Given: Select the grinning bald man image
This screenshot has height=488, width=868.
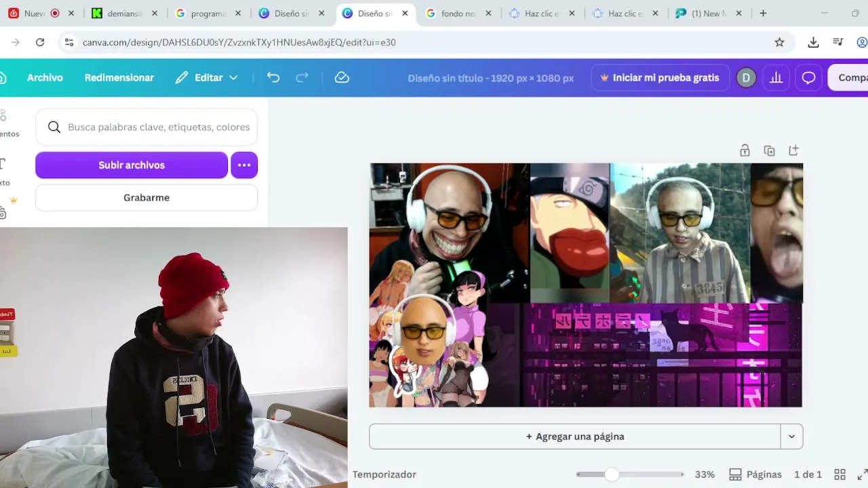Looking at the screenshot, I should (450, 232).
